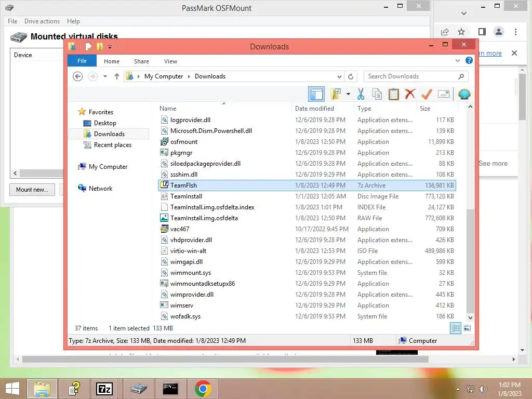
Task: Select Network in the navigation pane
Action: pyautogui.click(x=100, y=188)
